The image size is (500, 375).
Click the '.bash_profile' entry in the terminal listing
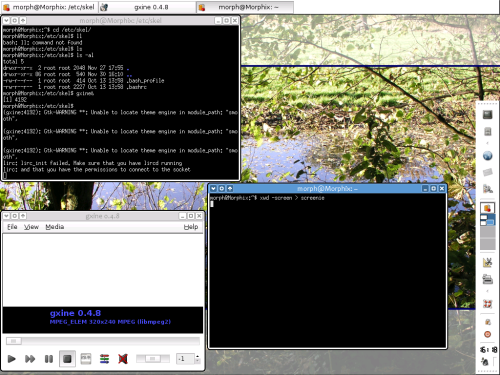click(x=145, y=81)
